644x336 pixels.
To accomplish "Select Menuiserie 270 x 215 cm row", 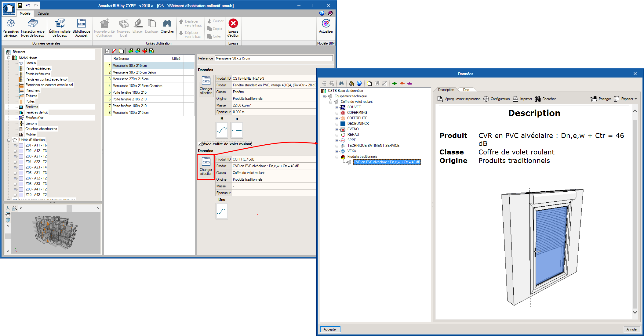I will [x=150, y=79].
